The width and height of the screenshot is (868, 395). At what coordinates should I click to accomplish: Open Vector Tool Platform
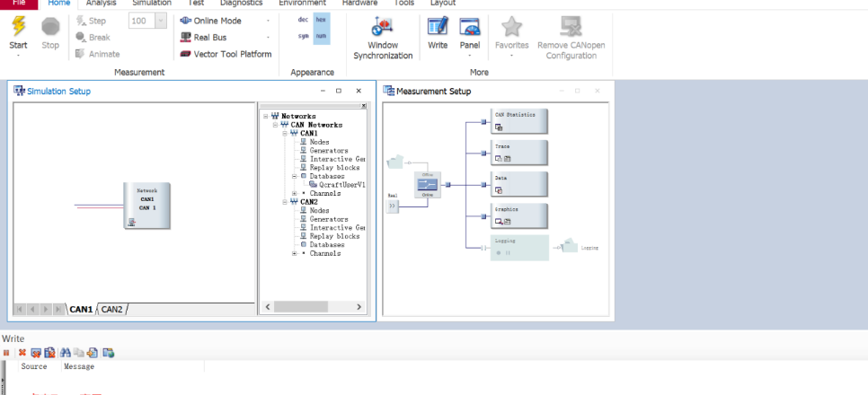click(x=226, y=54)
